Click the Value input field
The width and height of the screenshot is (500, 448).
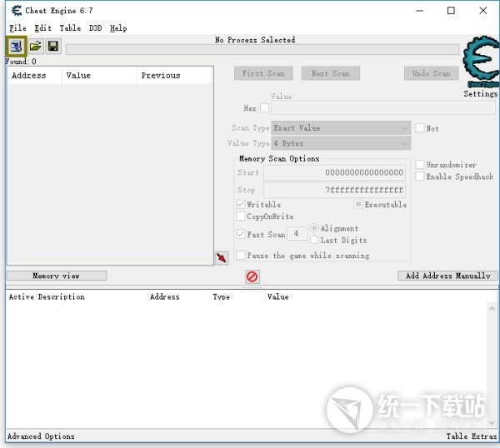[x=383, y=108]
